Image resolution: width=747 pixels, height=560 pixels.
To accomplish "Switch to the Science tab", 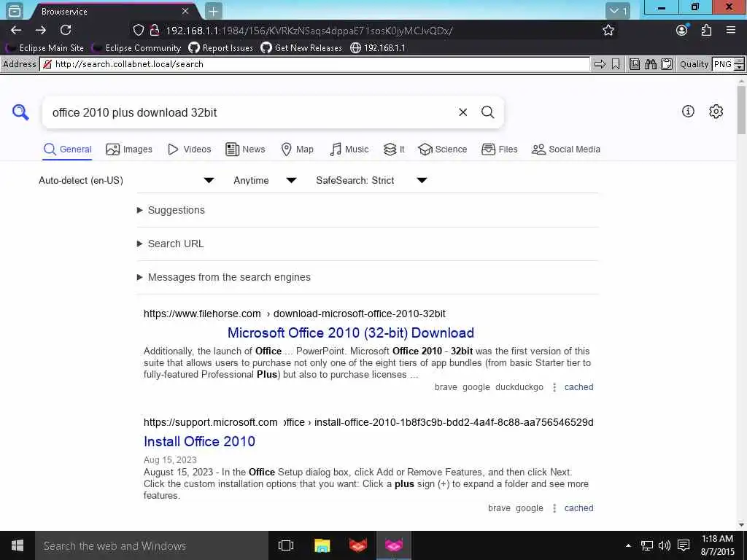I will click(443, 149).
